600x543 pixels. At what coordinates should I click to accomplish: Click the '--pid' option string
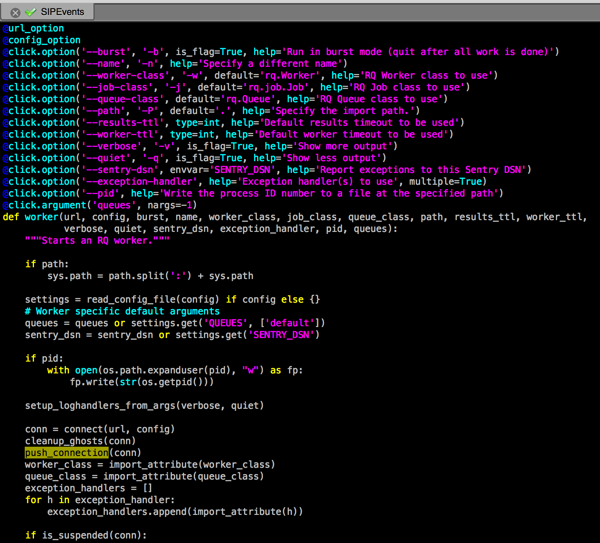coord(100,194)
